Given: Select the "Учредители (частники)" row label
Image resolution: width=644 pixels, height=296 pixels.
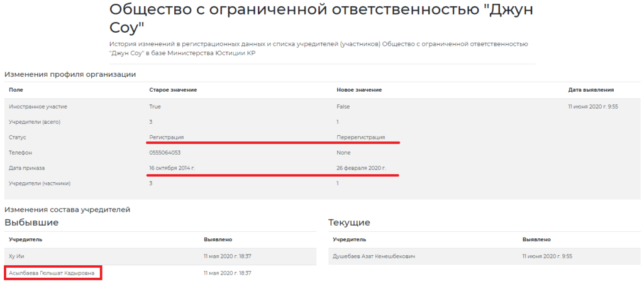Looking at the screenshot, I should tap(39, 183).
